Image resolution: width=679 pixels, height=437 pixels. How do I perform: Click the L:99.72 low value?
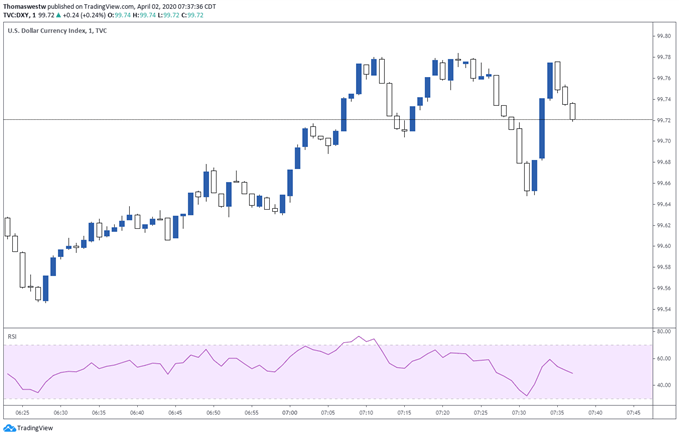[168, 15]
